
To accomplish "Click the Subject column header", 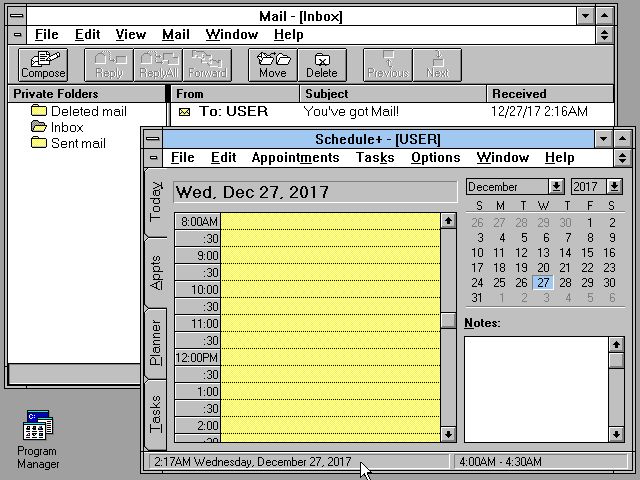I will pos(393,94).
